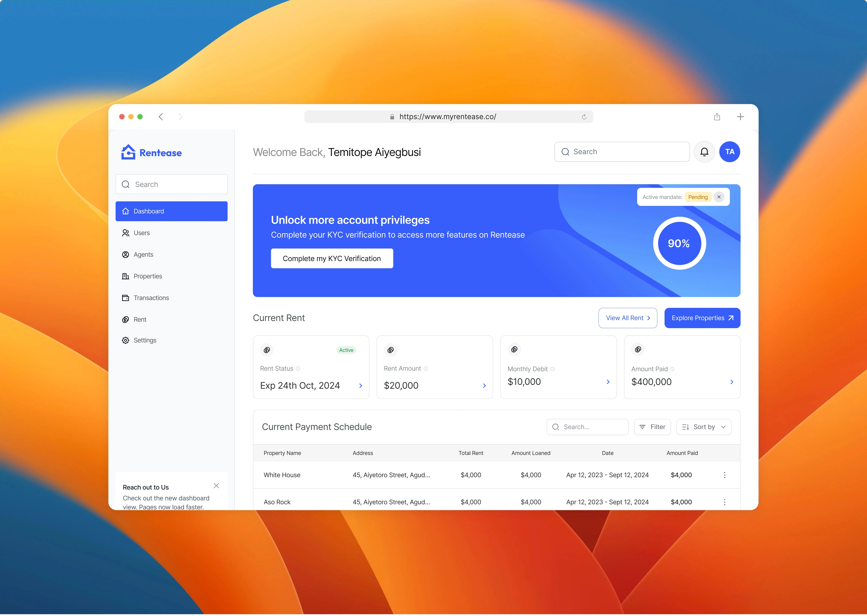
Task: Open the White House row options menu
Action: [724, 475]
